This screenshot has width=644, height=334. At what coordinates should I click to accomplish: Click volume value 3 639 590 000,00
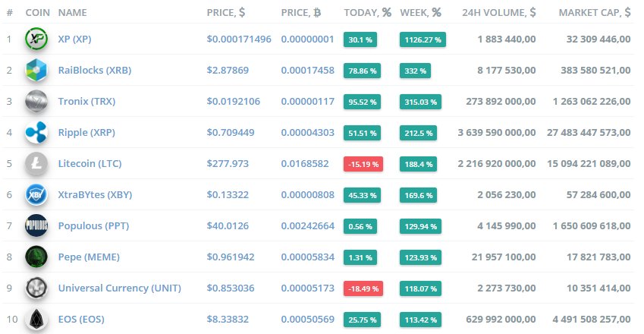tap(497, 133)
